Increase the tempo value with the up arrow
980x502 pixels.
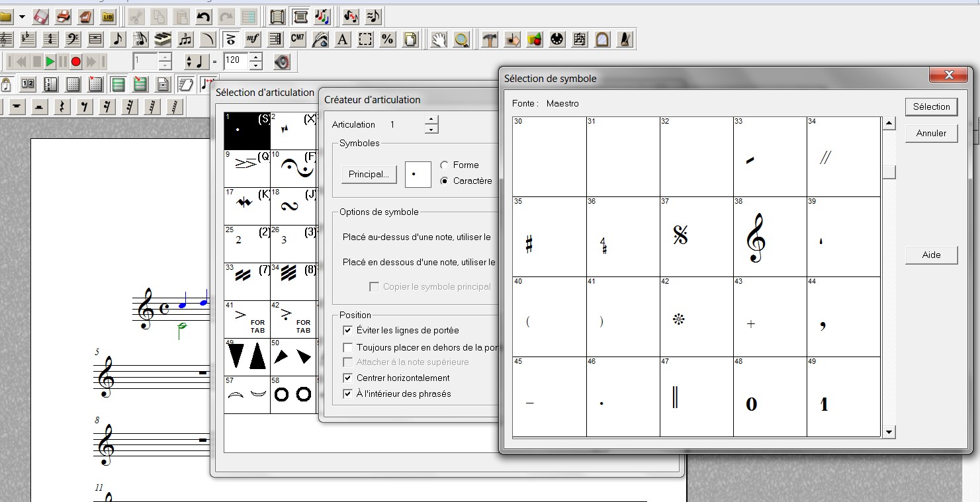pos(256,57)
